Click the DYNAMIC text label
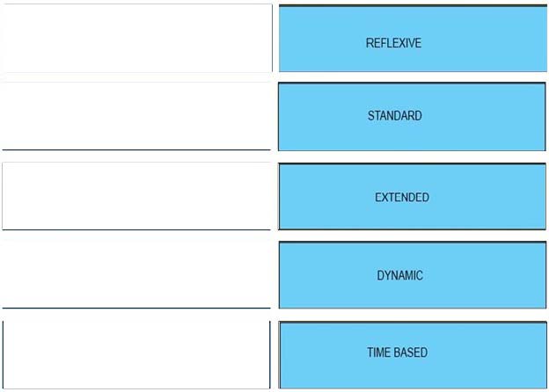The width and height of the screenshot is (549, 392). [x=399, y=276]
